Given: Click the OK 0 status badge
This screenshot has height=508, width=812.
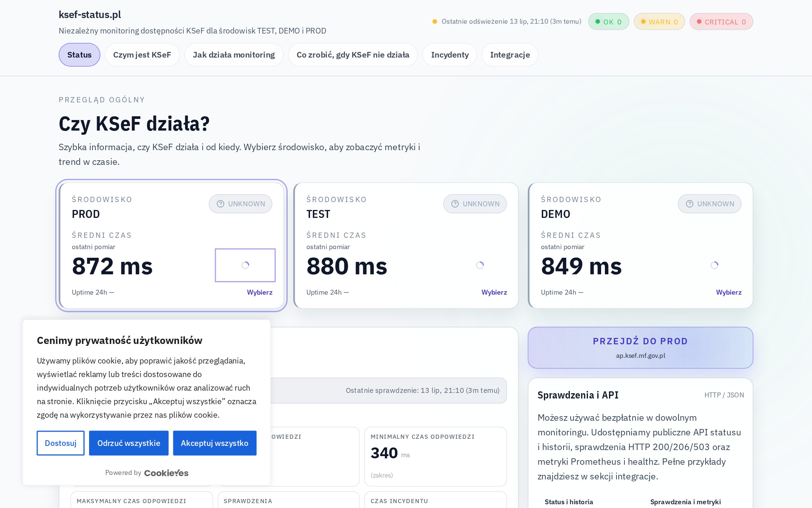Looking at the screenshot, I should [609, 22].
